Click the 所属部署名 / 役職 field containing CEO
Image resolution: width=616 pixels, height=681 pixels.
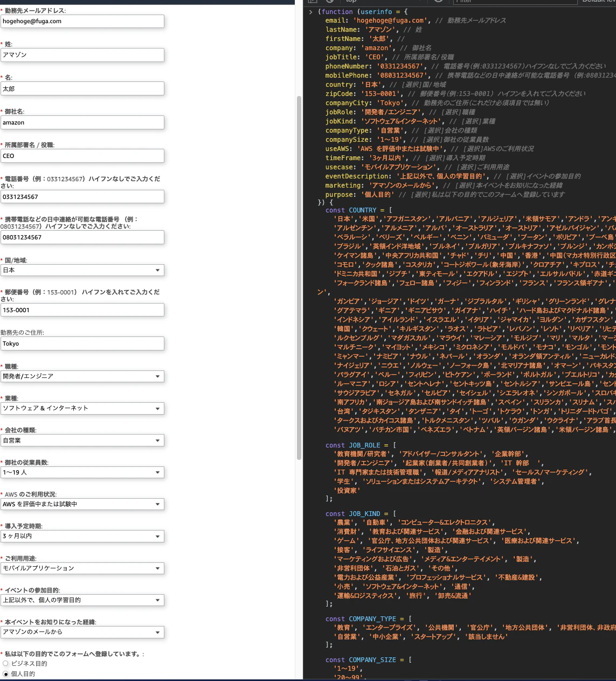point(82,156)
